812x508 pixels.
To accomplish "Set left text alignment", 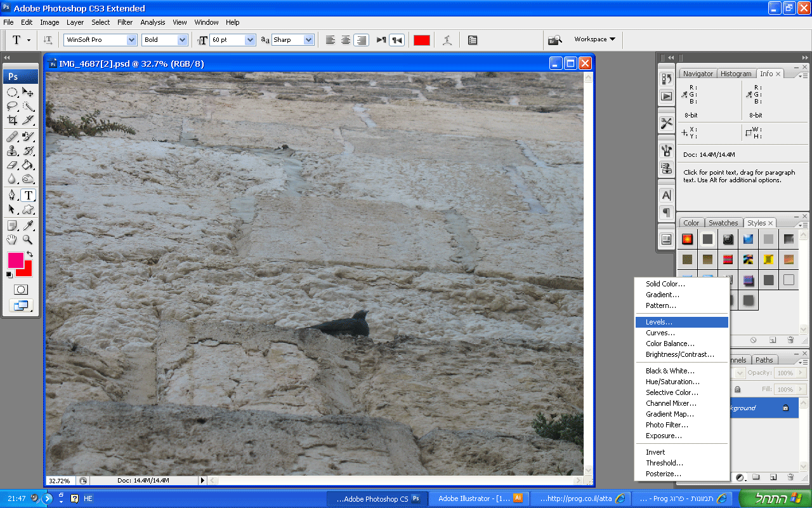I will pyautogui.click(x=331, y=40).
